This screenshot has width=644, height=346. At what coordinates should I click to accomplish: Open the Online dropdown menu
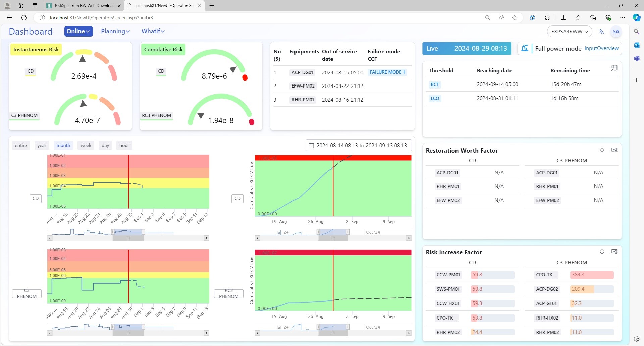(78, 31)
